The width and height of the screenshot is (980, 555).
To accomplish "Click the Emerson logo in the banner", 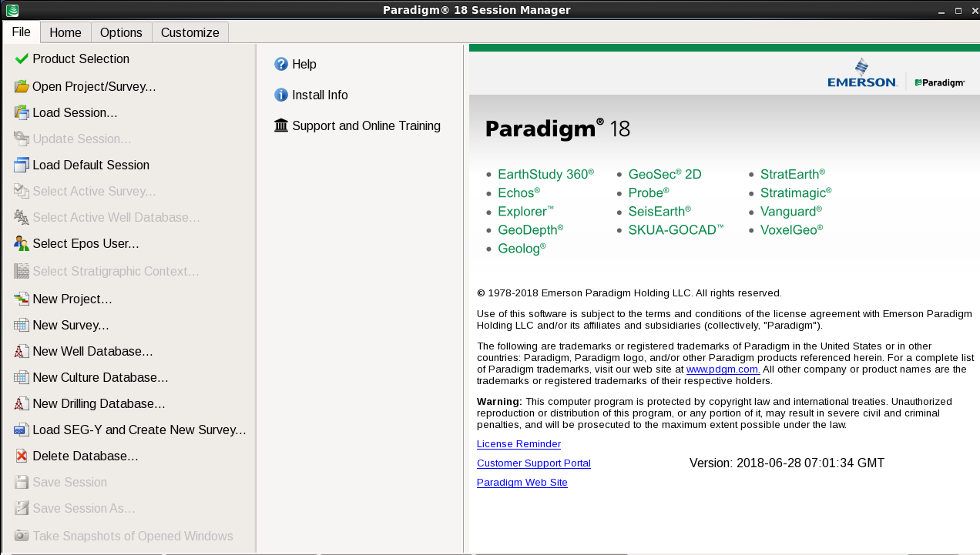I will (862, 73).
